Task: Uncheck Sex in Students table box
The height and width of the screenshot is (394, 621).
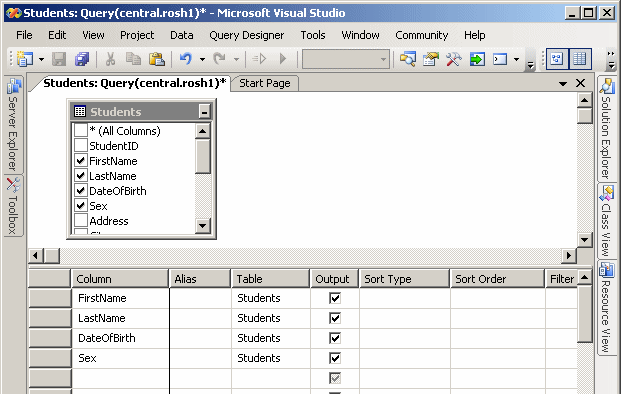Action: tap(81, 206)
